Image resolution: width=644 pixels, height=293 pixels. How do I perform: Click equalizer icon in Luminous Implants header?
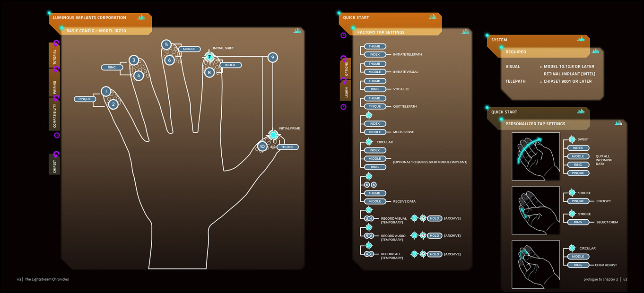pos(141,17)
